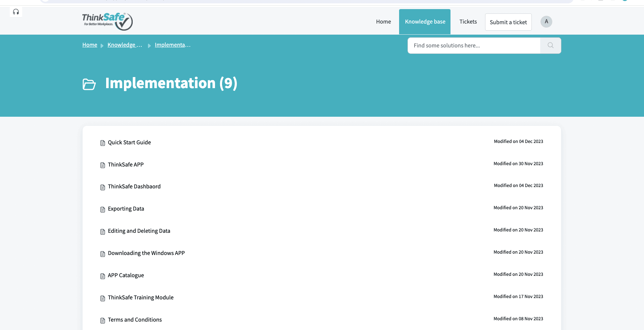
Task: Open the ThinkSafe Training Module article
Action: [x=140, y=297]
